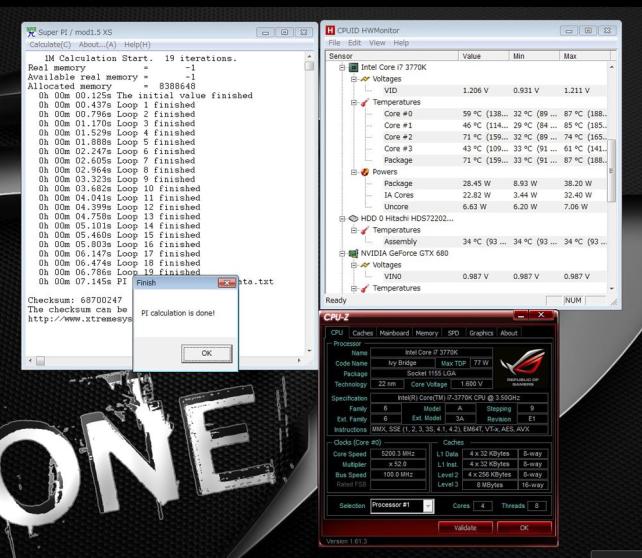Click the Core Speed value 5200.3 MHz
The height and width of the screenshot is (558, 642).
[398, 454]
